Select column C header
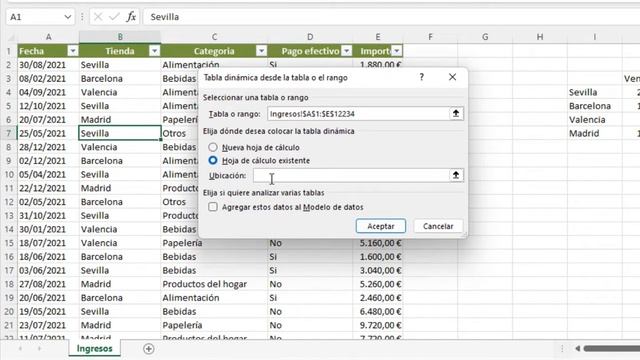Image resolution: width=640 pixels, height=360 pixels. pyautogui.click(x=214, y=37)
